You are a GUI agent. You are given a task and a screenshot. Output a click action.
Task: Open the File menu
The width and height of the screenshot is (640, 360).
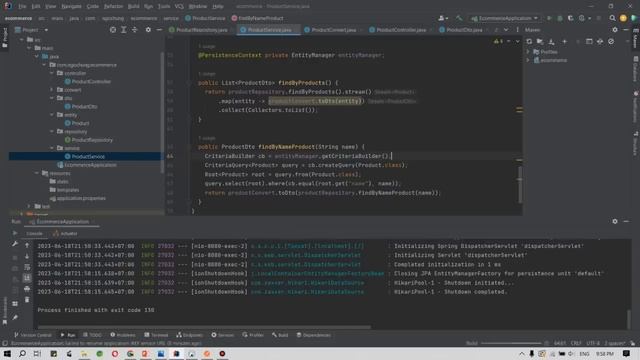click(22, 7)
